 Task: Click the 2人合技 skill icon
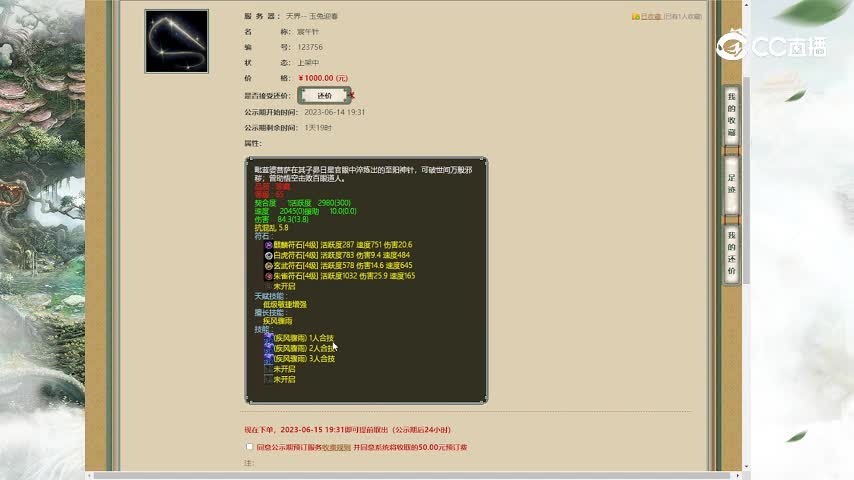pos(269,349)
